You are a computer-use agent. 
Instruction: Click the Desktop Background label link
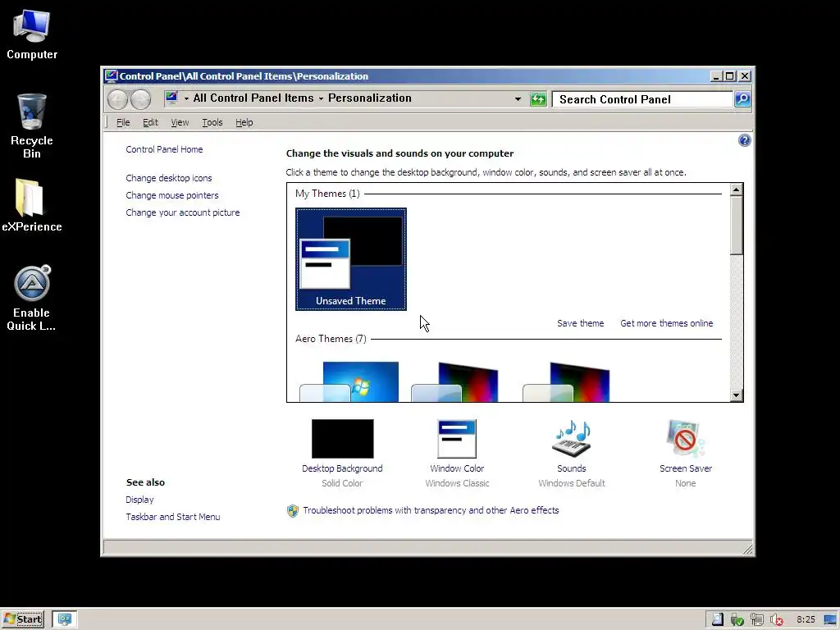coord(342,468)
